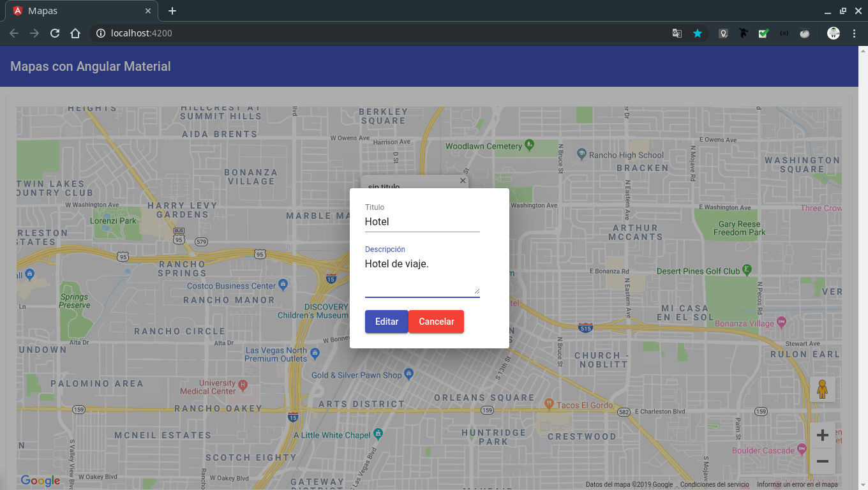Bookmark the page using the star icon
868x490 pixels.
698,33
